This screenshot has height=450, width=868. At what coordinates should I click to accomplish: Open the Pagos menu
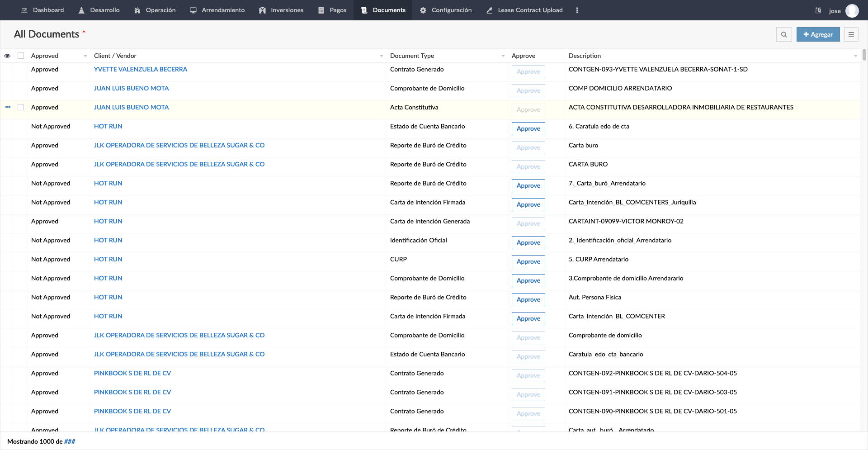coord(332,10)
